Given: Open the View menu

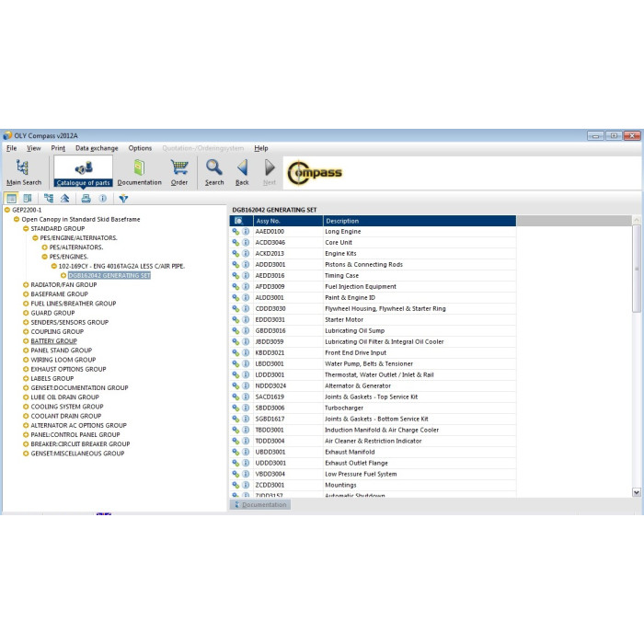Looking at the screenshot, I should point(34,148).
